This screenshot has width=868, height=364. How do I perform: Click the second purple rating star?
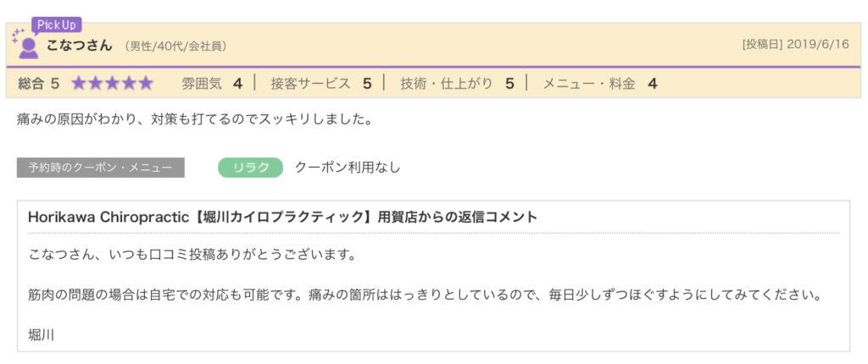pyautogui.click(x=96, y=83)
